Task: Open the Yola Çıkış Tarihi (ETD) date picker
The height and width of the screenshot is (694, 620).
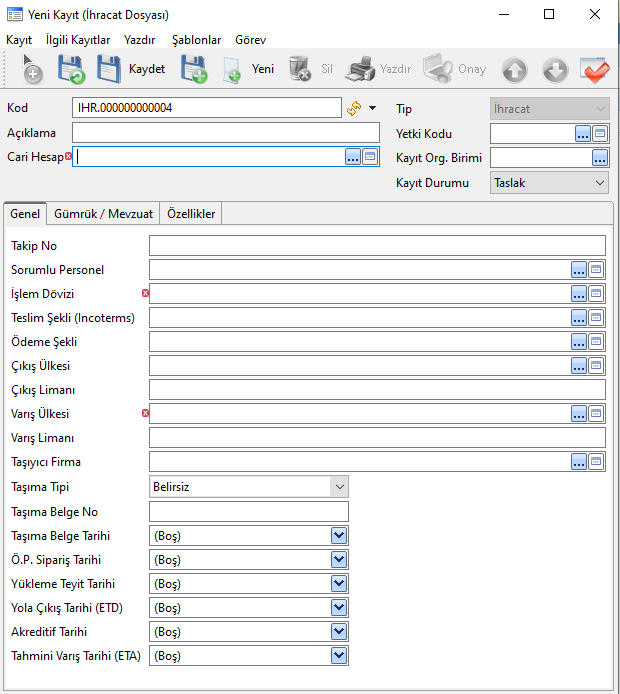Action: (x=339, y=608)
